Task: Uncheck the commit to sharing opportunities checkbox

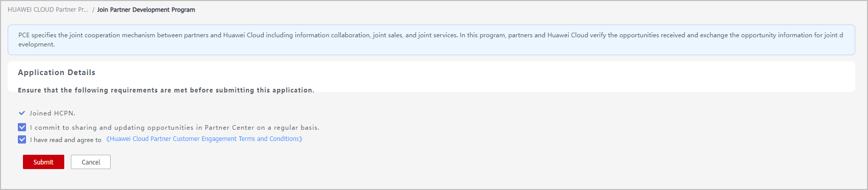Action: point(22,127)
